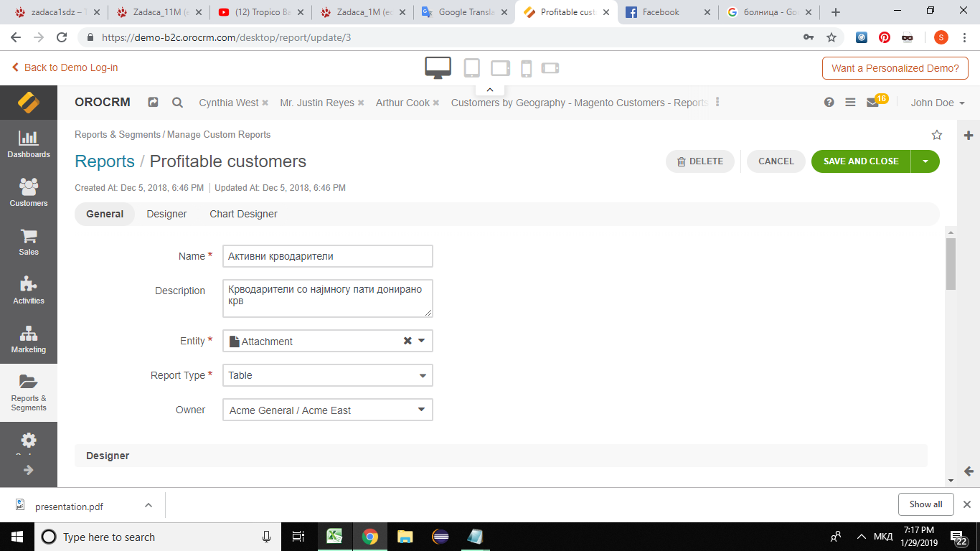Viewport: 980px width, 551px height.
Task: Switch to the mobile phone preview
Action: 526,68
